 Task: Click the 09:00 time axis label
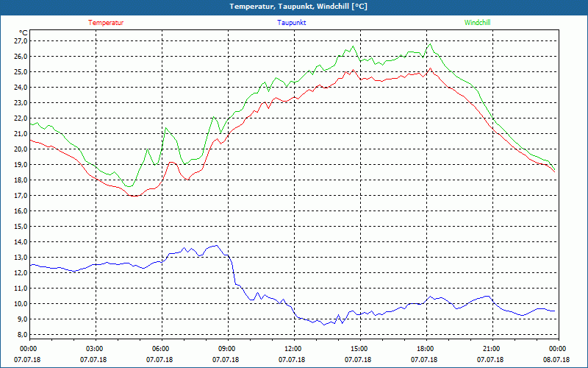point(228,349)
